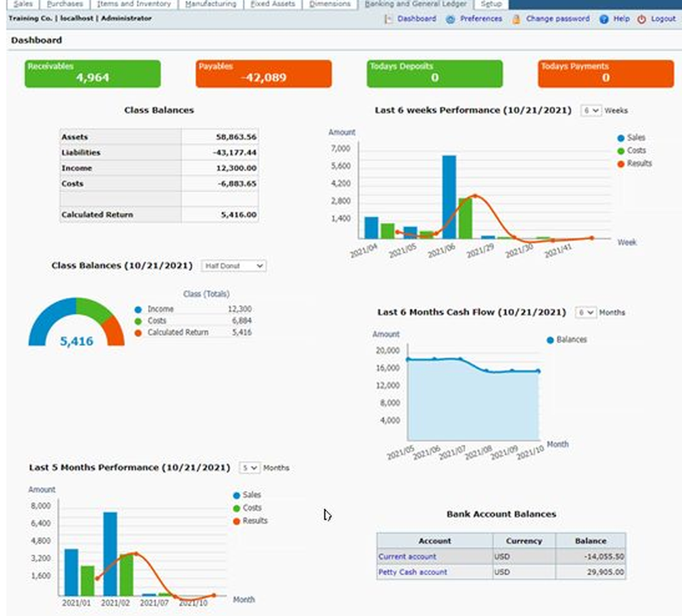Image resolution: width=682 pixels, height=616 pixels.
Task: Toggle Costs legend in weekly performance chart
Action: point(632,151)
